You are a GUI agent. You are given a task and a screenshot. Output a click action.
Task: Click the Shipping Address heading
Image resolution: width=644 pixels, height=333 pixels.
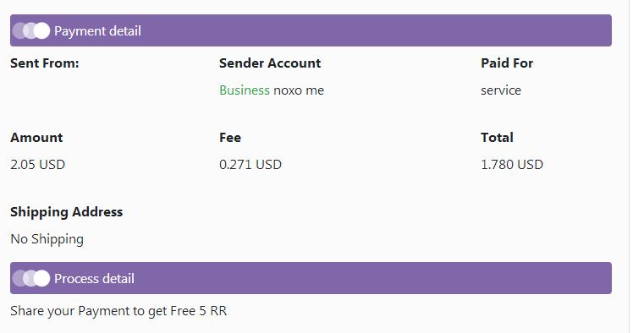tap(67, 212)
